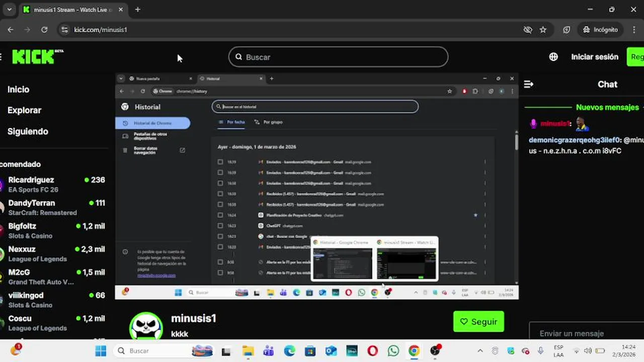644x362 pixels.
Task: Open OBS Studio from taskbar
Action: pyautogui.click(x=435, y=350)
